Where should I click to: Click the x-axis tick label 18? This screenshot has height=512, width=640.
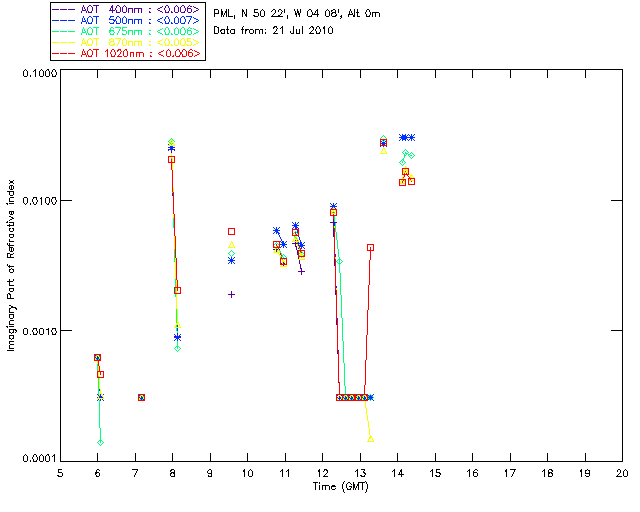click(547, 473)
